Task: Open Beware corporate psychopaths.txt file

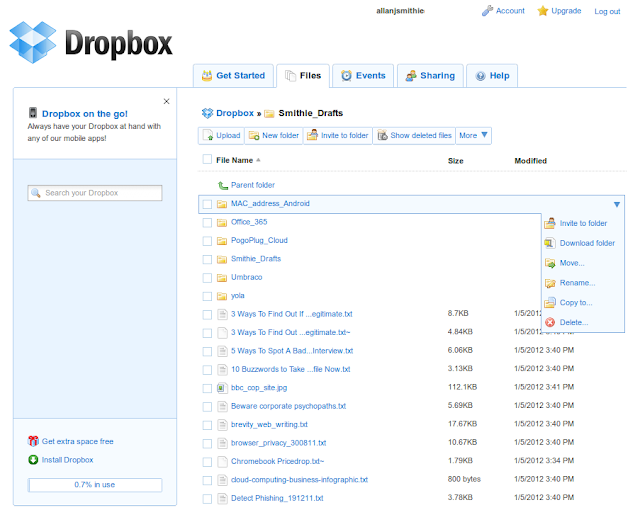Action: (288, 406)
